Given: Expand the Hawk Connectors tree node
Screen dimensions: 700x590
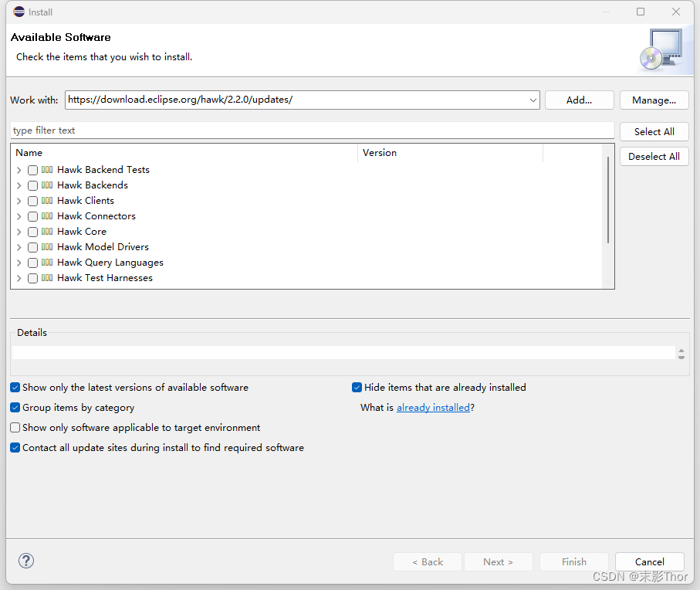Looking at the screenshot, I should click(x=19, y=216).
